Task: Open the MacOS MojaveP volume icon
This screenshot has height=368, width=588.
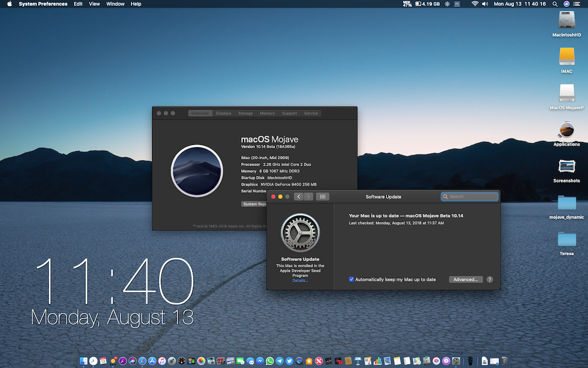Action: click(567, 93)
